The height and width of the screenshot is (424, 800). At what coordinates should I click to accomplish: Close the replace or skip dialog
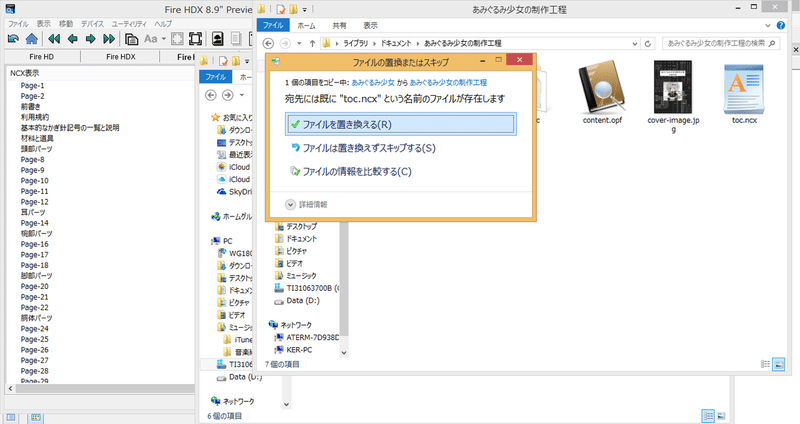coord(519,60)
